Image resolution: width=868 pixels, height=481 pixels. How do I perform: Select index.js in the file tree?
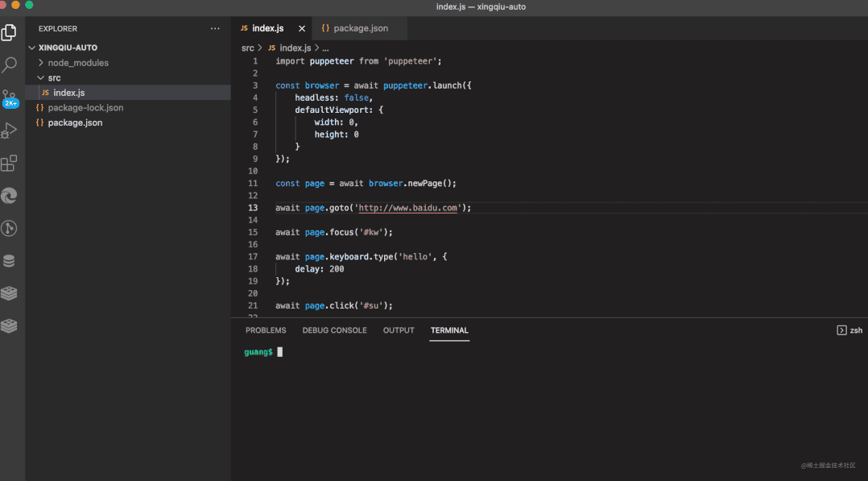128,93
